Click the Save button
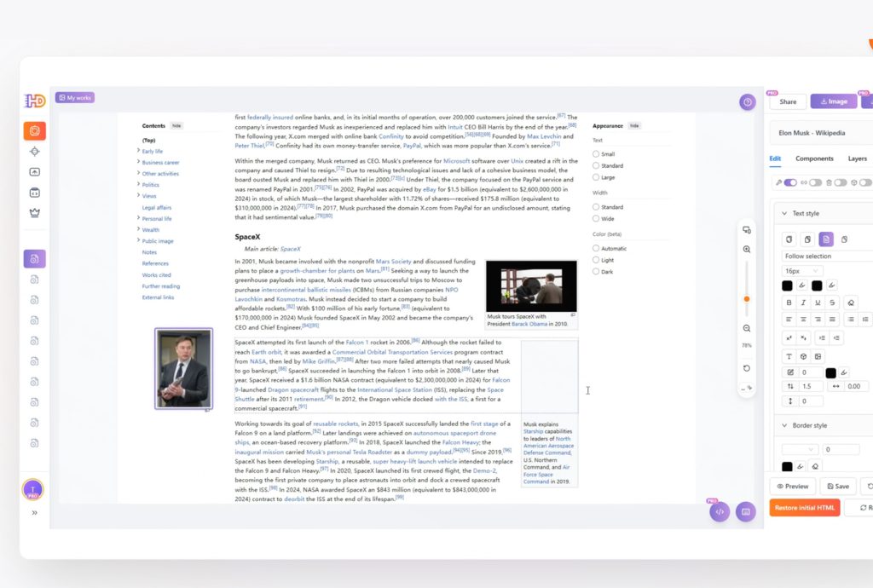This screenshot has width=873, height=588. (835, 487)
